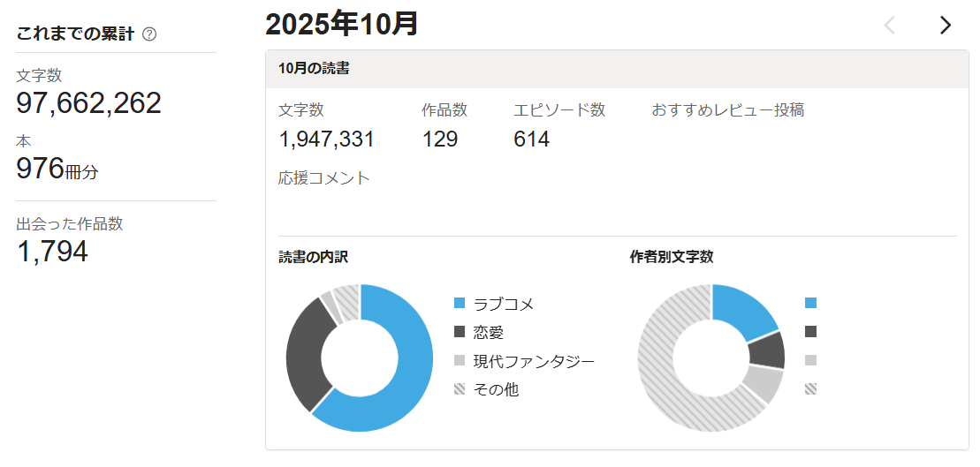Click the ラブコメ legend label
Image resolution: width=980 pixels, height=467 pixels.
point(504,304)
